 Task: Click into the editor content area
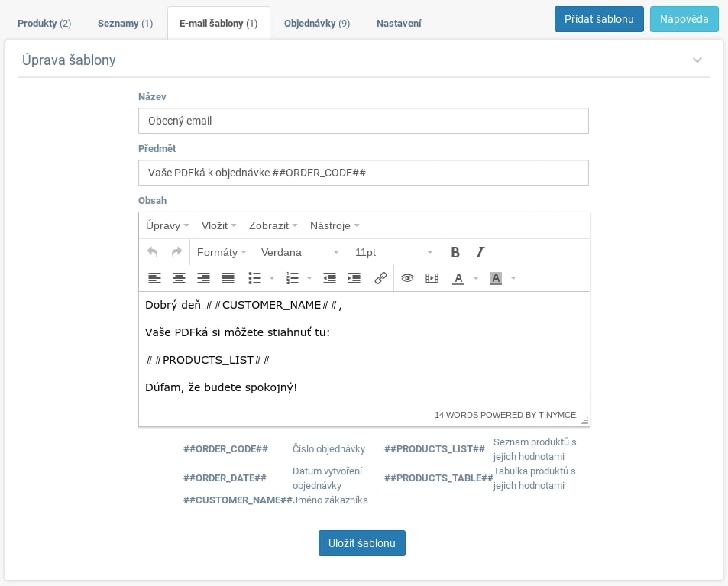click(364, 347)
